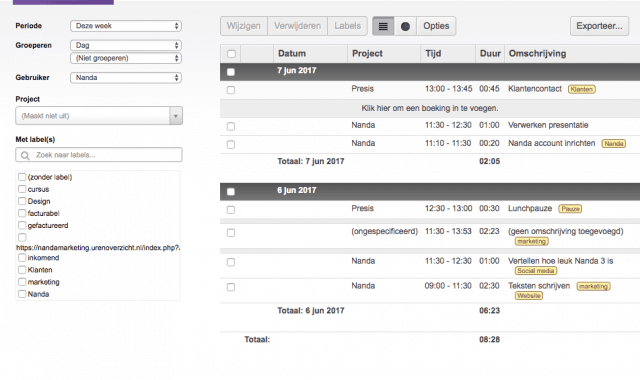Click the time 09:00 - 11:30
The width and height of the screenshot is (640, 380).
[x=448, y=286]
